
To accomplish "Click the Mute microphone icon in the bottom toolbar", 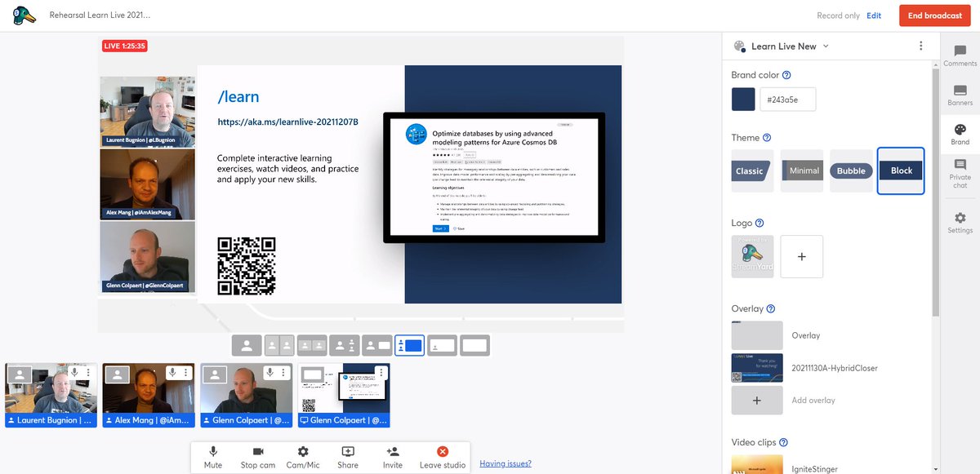I will pyautogui.click(x=213, y=451).
